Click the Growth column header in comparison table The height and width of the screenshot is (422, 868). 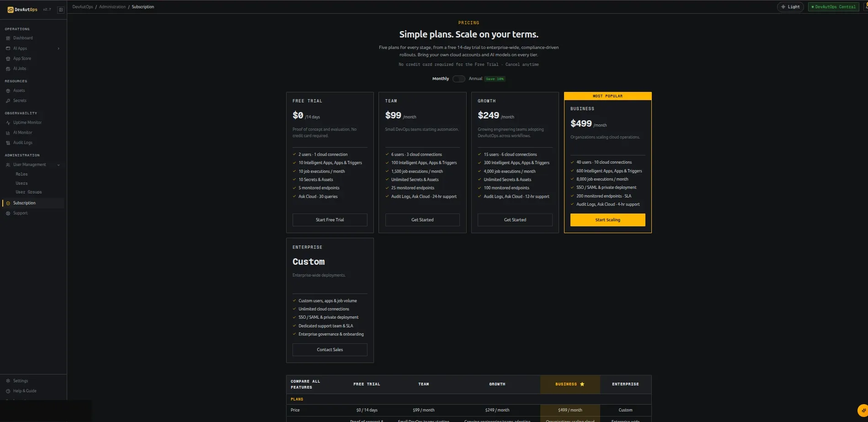pyautogui.click(x=497, y=385)
